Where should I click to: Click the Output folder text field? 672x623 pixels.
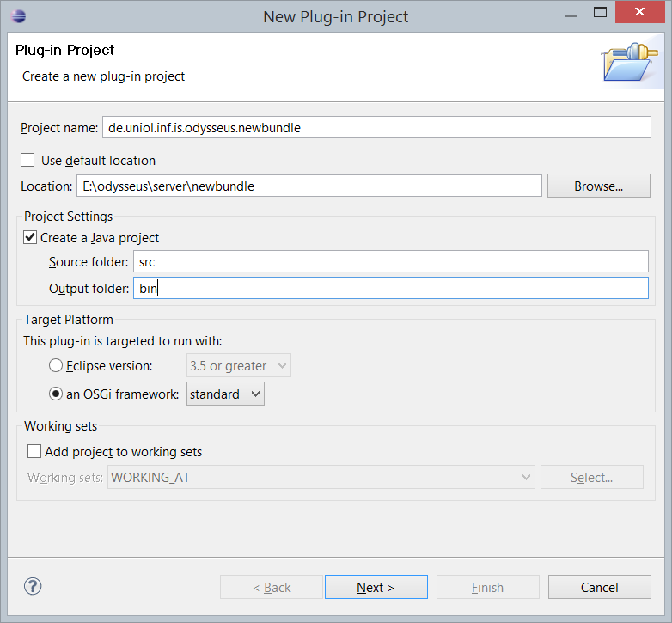pyautogui.click(x=391, y=288)
